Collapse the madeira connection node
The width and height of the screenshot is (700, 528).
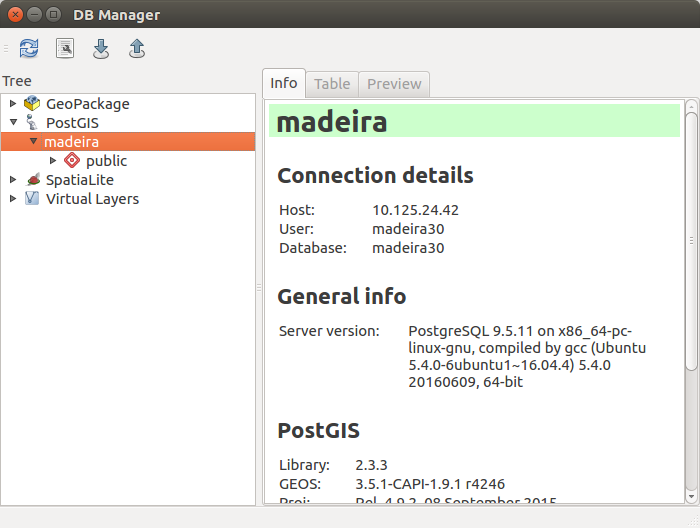pyautogui.click(x=33, y=141)
